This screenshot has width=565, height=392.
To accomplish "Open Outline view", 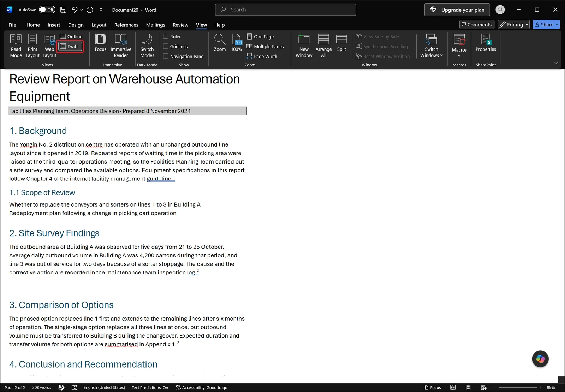I will tap(71, 36).
